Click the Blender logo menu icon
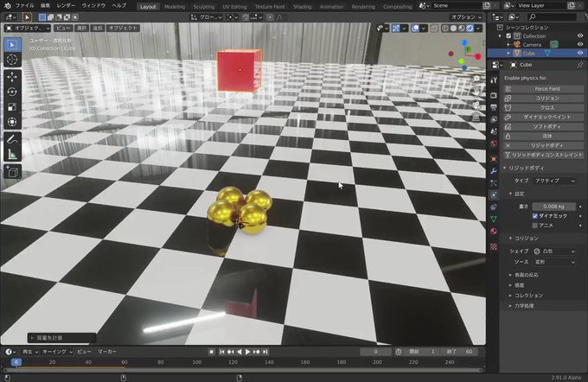Viewport: 588px width, 382px height. [7, 6]
